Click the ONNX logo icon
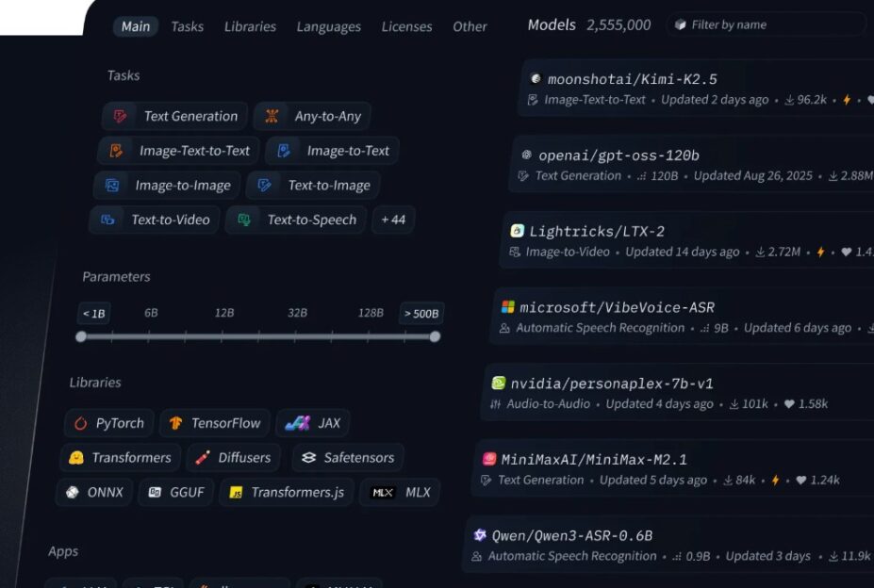This screenshot has width=874, height=588. (73, 492)
